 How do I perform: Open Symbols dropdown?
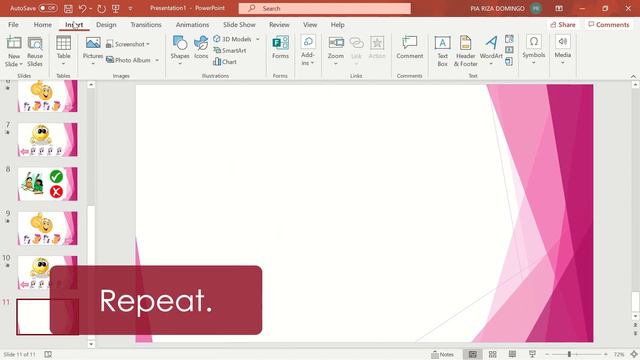click(533, 50)
